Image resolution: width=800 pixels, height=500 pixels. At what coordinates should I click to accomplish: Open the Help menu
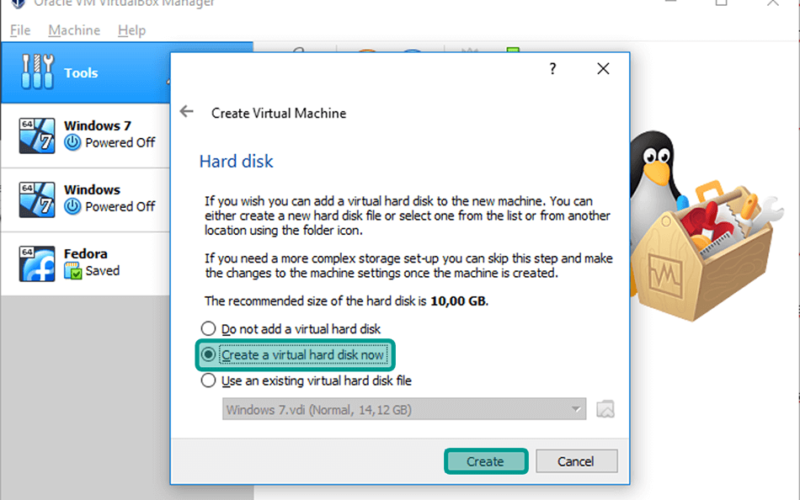click(x=132, y=31)
